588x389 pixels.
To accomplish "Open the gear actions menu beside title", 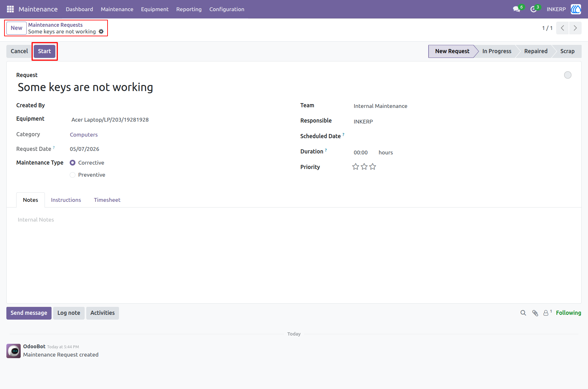I will coord(101,32).
